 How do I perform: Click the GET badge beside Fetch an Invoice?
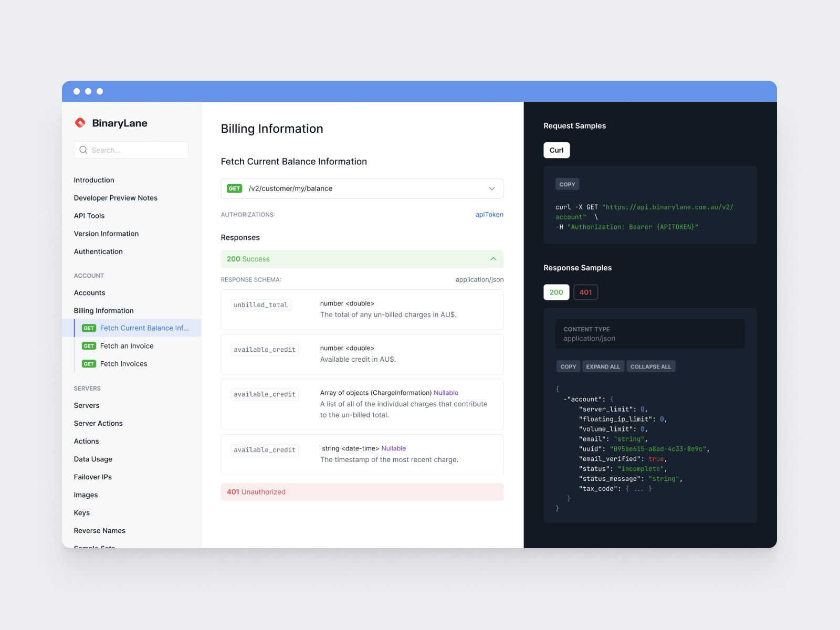point(89,346)
